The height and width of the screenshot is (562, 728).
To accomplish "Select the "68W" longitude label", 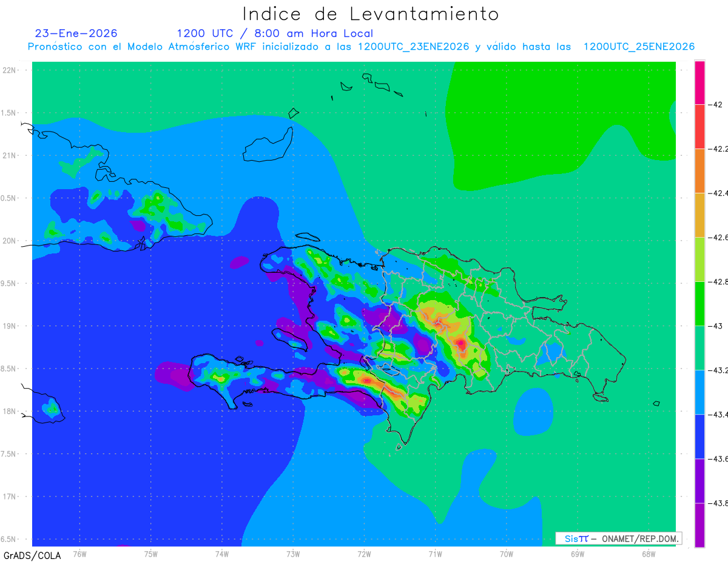I will tap(648, 554).
